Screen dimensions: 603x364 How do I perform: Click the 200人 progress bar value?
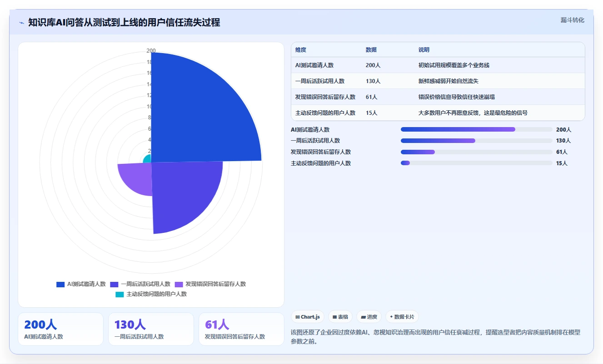[x=563, y=130]
